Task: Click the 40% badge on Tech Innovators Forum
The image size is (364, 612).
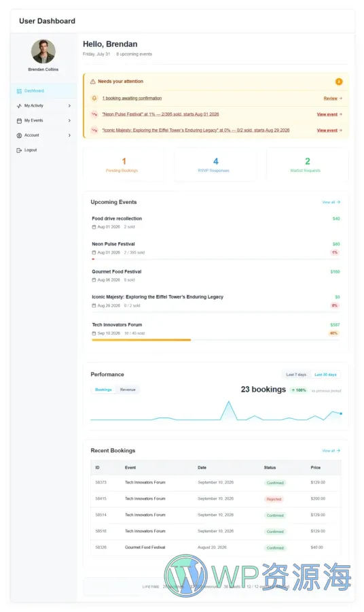Action: pyautogui.click(x=333, y=333)
